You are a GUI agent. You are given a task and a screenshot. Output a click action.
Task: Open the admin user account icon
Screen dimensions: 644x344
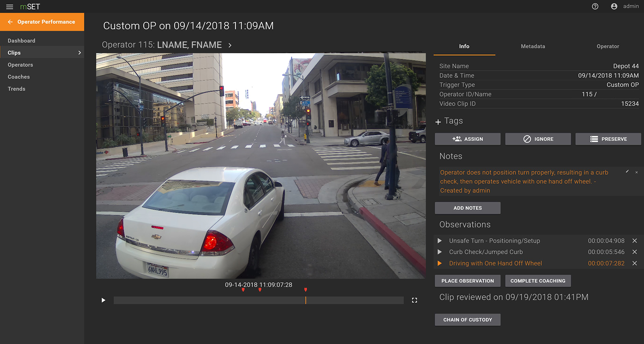(x=614, y=6)
